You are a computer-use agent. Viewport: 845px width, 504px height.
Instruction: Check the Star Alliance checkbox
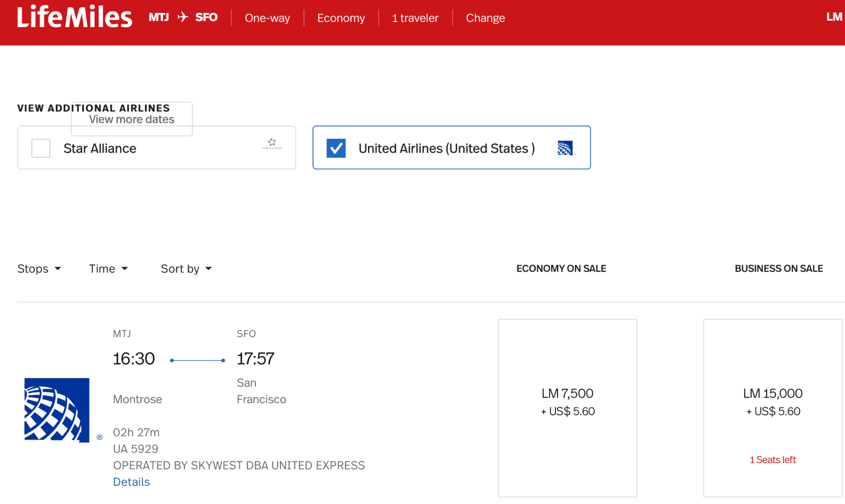[41, 148]
